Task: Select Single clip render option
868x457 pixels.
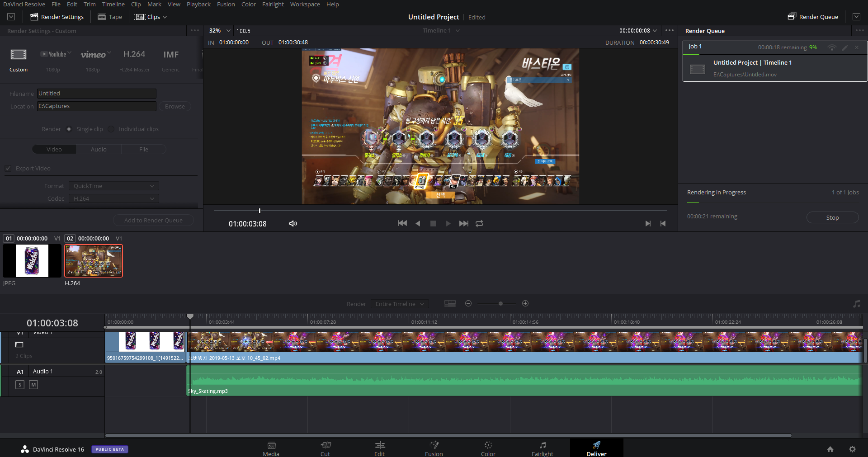Action: pyautogui.click(x=69, y=129)
